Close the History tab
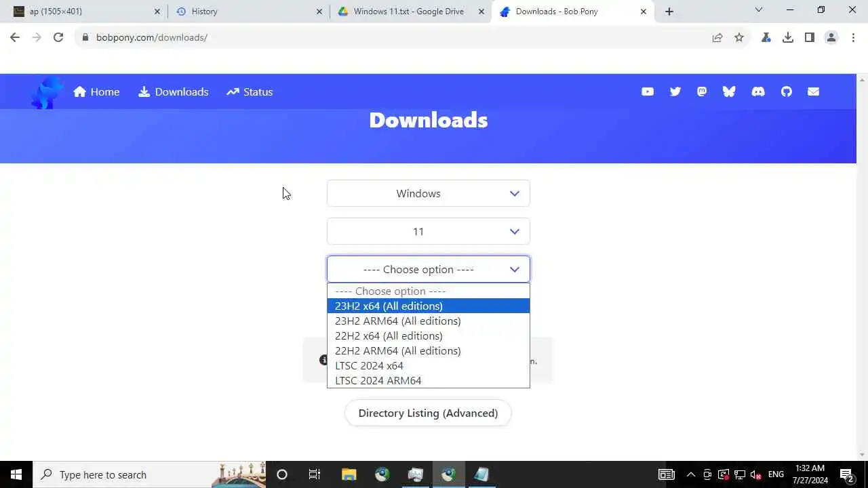Viewport: 868px width, 488px height. tap(319, 12)
